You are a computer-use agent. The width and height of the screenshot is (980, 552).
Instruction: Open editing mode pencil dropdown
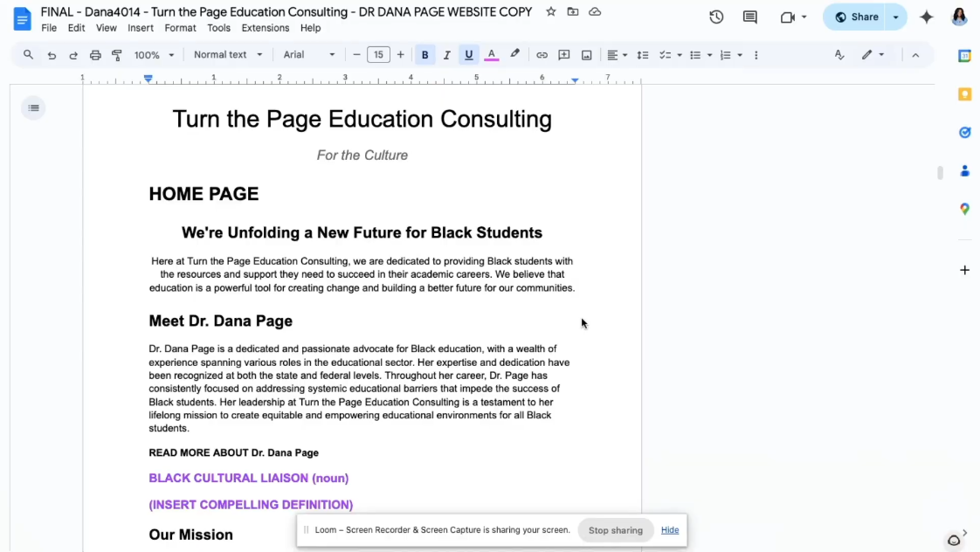(873, 55)
